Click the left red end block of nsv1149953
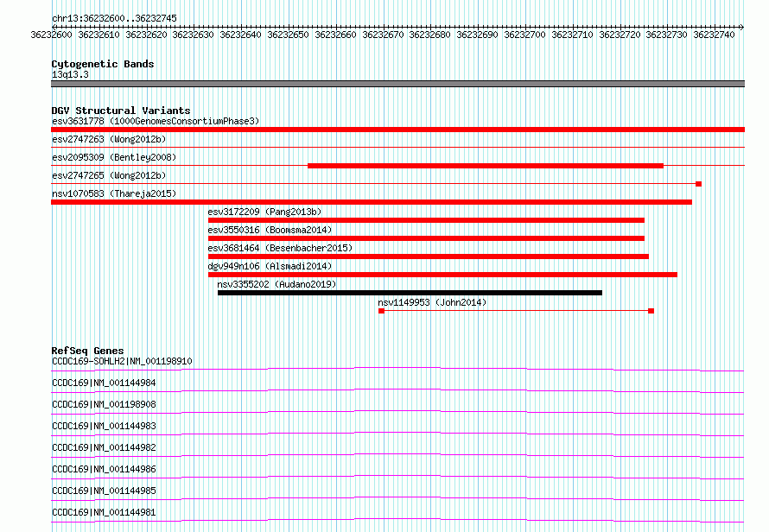Image resolution: width=769 pixels, height=532 pixels. pos(381,311)
